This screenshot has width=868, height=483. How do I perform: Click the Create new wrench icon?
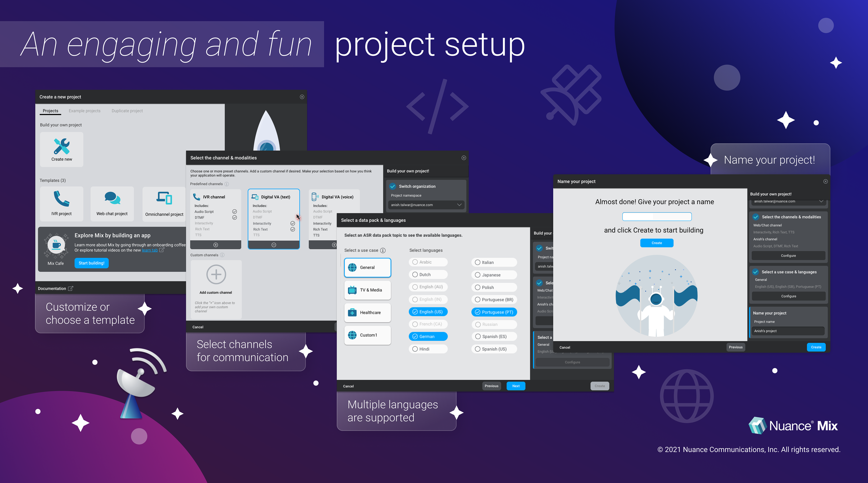pos(62,146)
